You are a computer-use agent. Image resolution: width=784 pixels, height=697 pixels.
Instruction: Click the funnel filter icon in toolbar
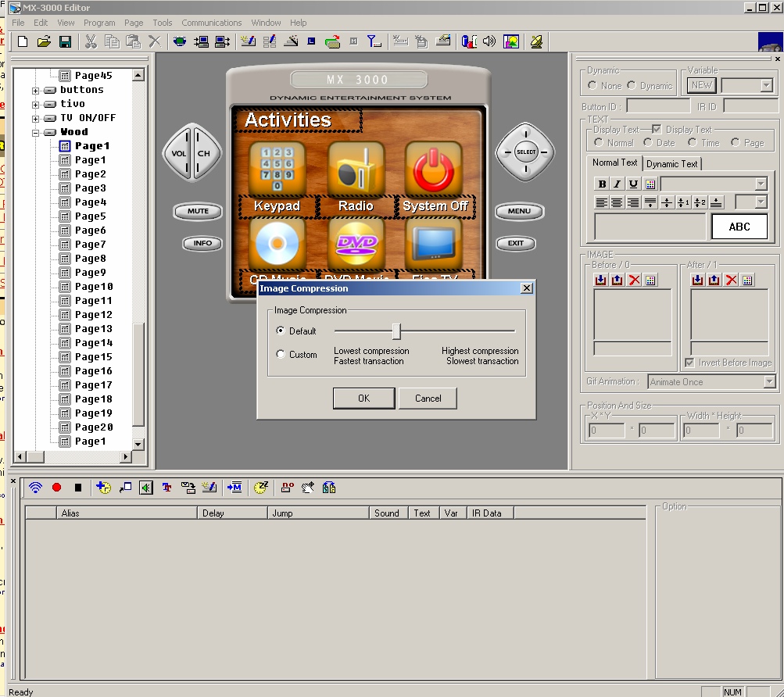374,41
